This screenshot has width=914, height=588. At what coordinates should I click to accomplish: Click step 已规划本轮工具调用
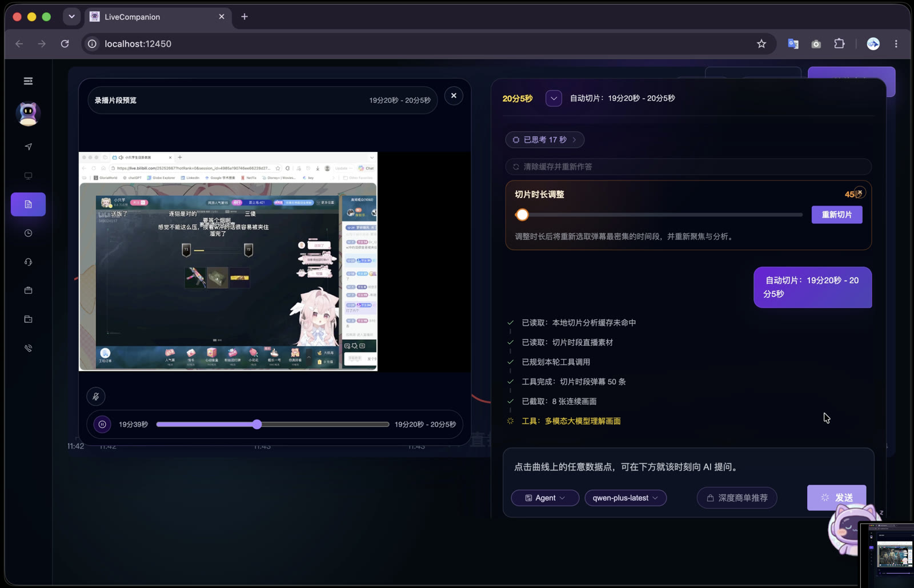(556, 362)
